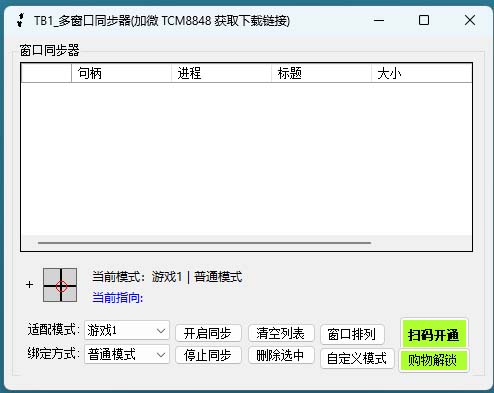Stop syncing with the 停止同步 button
This screenshot has height=393, width=494.
coord(208,355)
